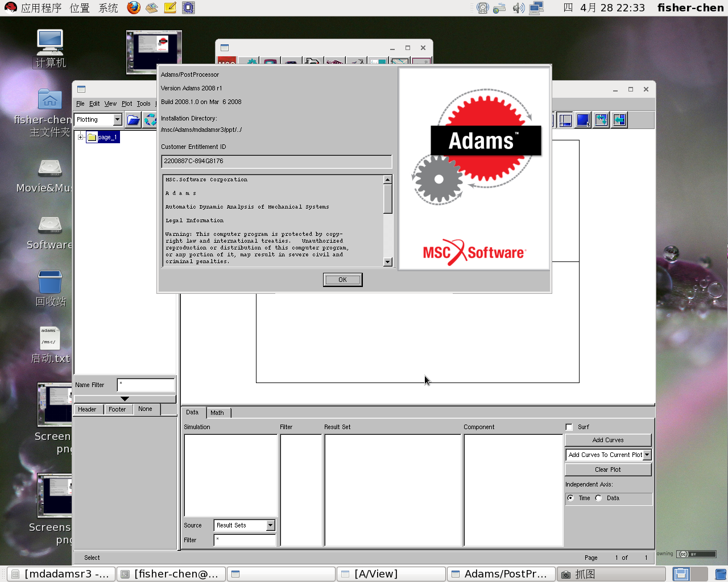This screenshot has width=728, height=582.
Task: Click the screenshot thumbnail at top of desktop
Action: pyautogui.click(x=154, y=52)
